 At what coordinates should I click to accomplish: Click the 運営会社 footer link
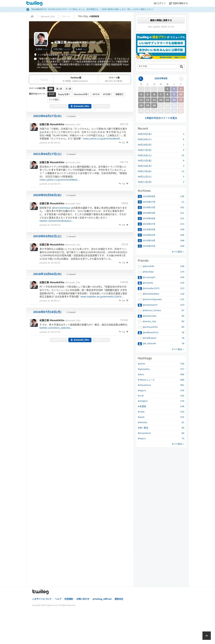click(x=119, y=599)
